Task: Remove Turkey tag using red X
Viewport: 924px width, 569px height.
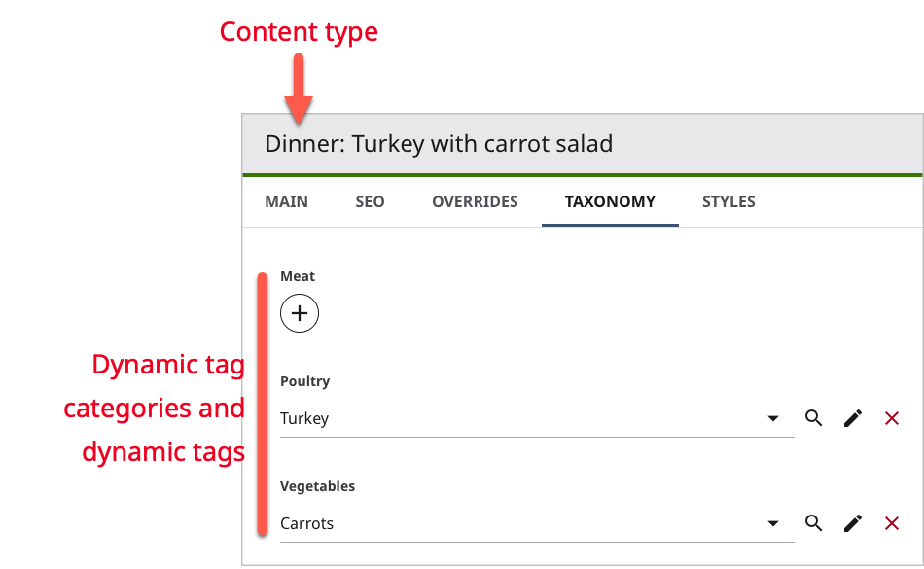Action: (892, 418)
